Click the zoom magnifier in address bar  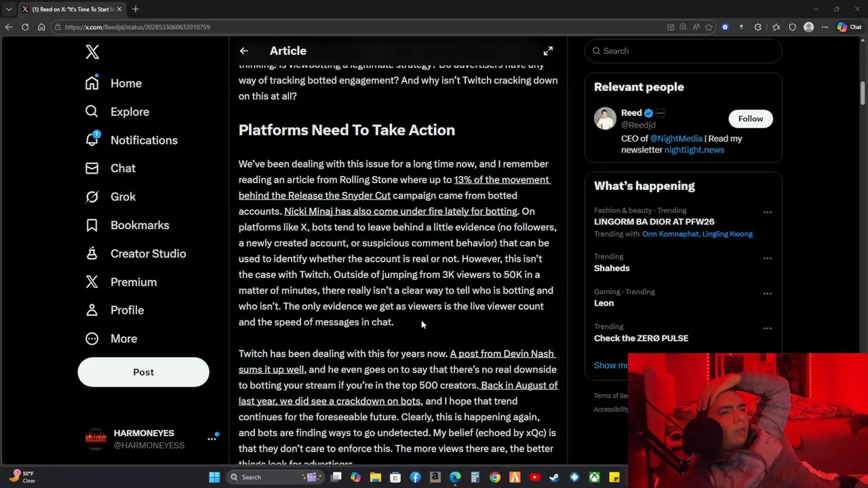(683, 27)
